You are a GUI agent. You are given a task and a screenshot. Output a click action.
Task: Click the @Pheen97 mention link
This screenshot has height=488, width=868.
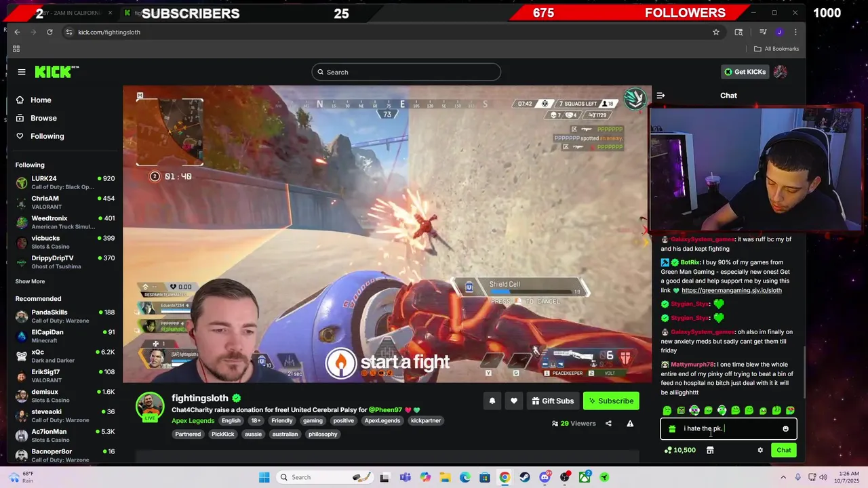385,410
